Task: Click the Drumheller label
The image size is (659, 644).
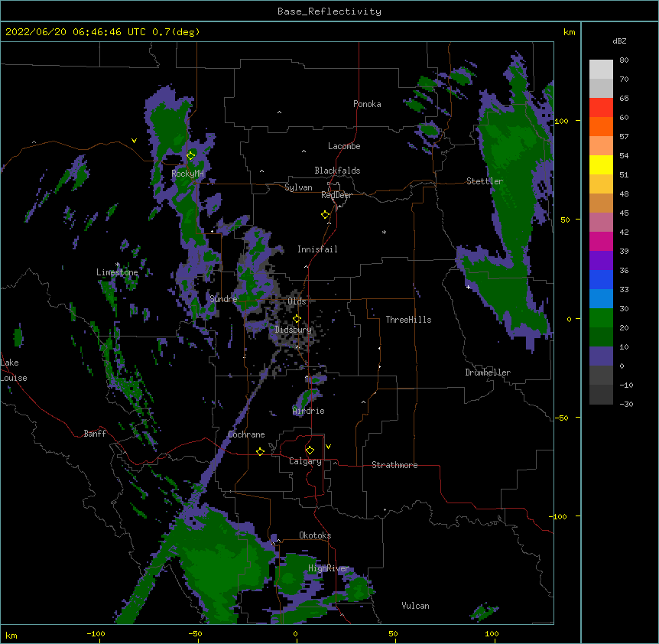Action: click(x=488, y=372)
